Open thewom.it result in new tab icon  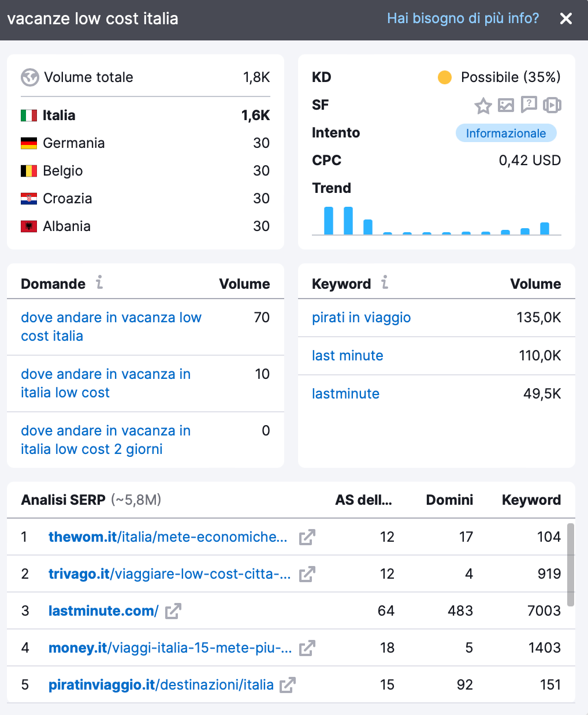[307, 537]
